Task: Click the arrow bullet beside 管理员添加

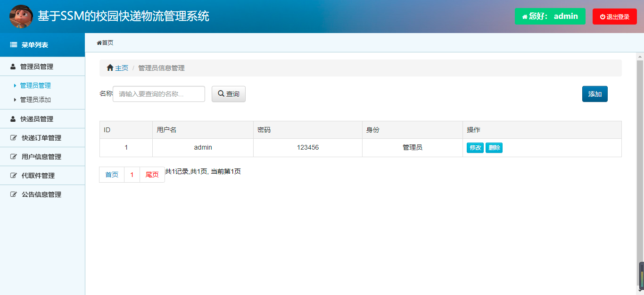Action: pos(15,100)
